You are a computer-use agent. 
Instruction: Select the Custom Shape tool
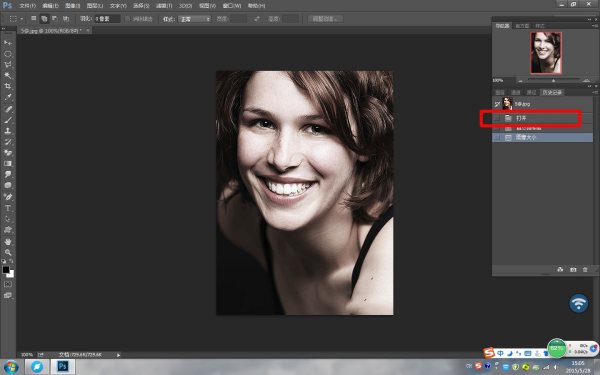coord(8,230)
